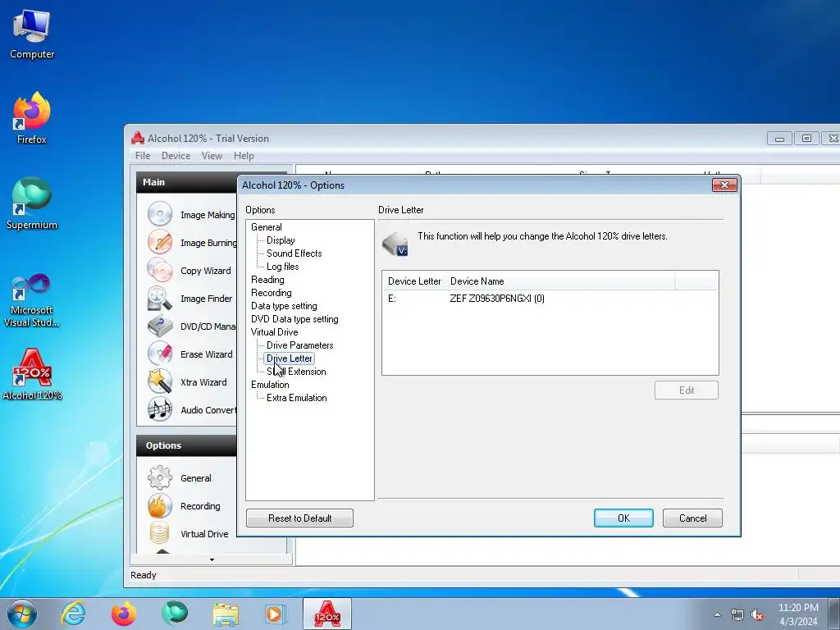Open the Help menu
Screen dimensions: 840x630
coord(244,155)
